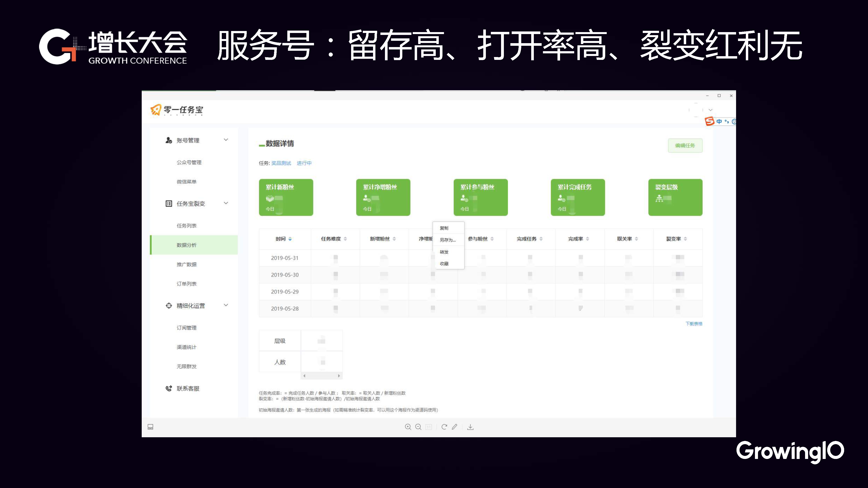Click the 联系客服 phone icon
Screen dimensions: 868x488
click(x=169, y=388)
